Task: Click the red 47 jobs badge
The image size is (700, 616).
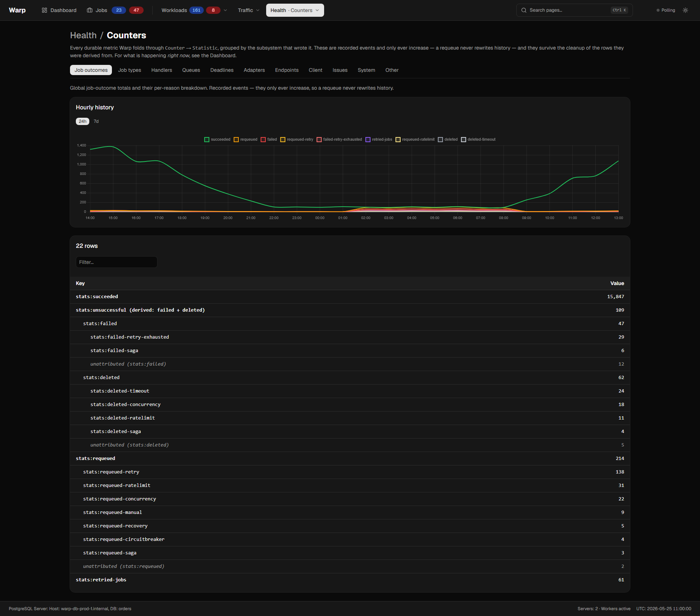Action: click(136, 10)
